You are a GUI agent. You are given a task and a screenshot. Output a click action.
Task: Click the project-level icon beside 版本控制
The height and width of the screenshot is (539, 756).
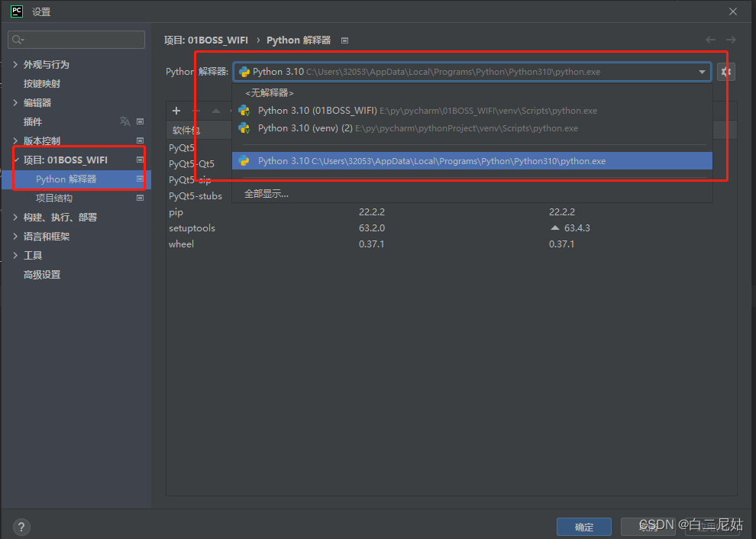click(141, 140)
